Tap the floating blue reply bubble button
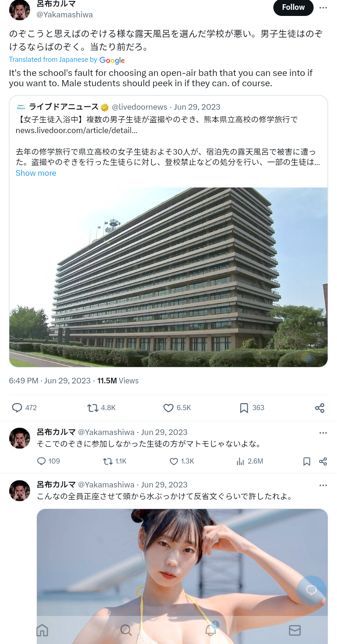Image resolution: width=337 pixels, height=644 pixels. [312, 590]
